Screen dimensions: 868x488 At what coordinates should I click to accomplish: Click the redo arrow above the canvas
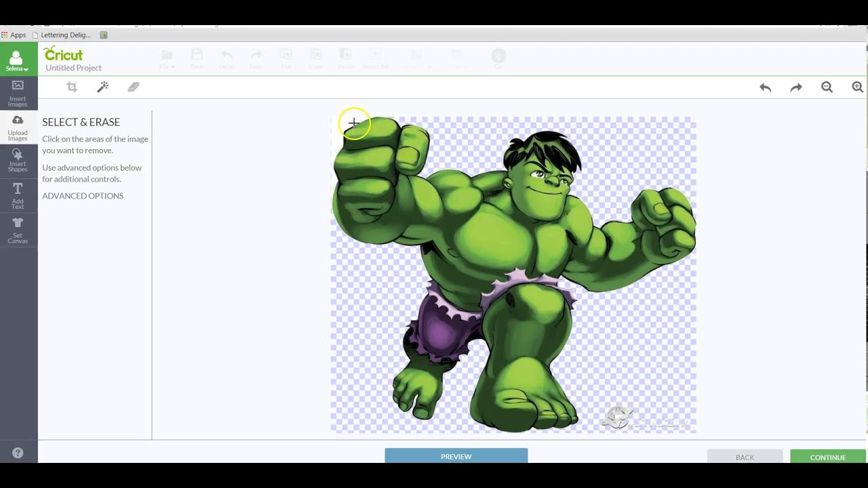(796, 87)
